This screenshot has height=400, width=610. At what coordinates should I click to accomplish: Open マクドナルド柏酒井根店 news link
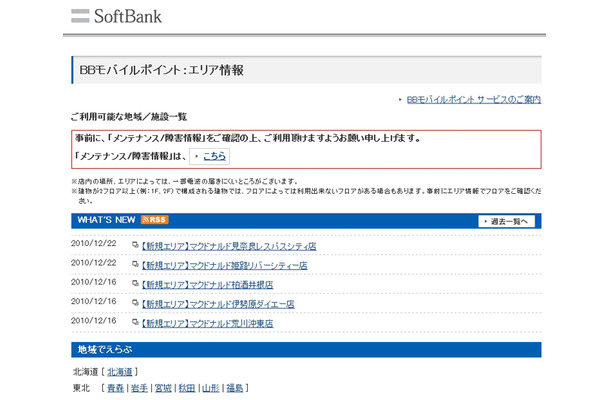[x=207, y=285]
